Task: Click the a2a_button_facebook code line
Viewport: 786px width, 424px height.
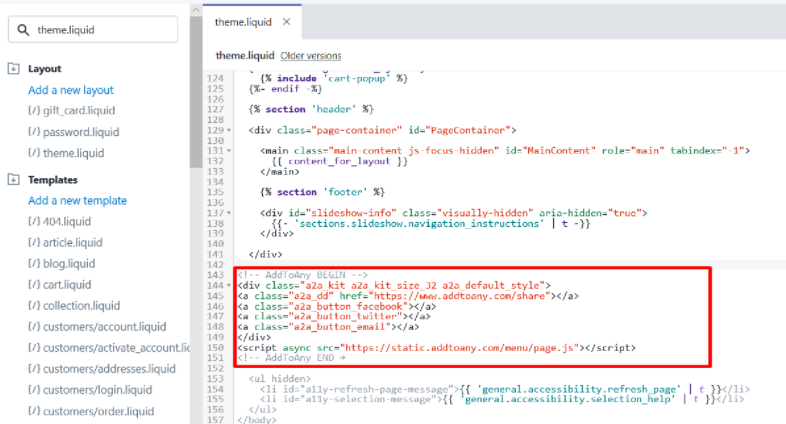Action: click(x=336, y=306)
